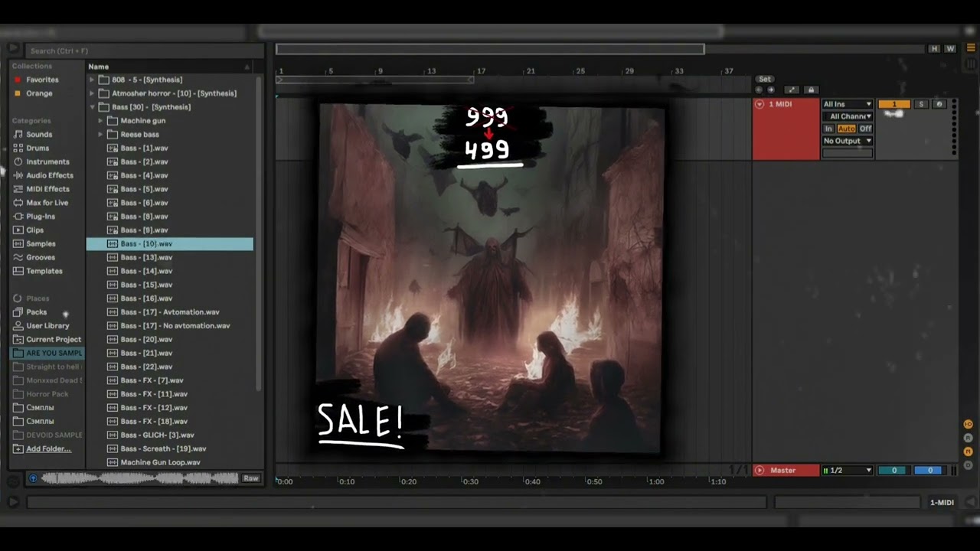The width and height of the screenshot is (980, 551).
Task: Open the orange hamburger menu at top right
Action: 971,48
